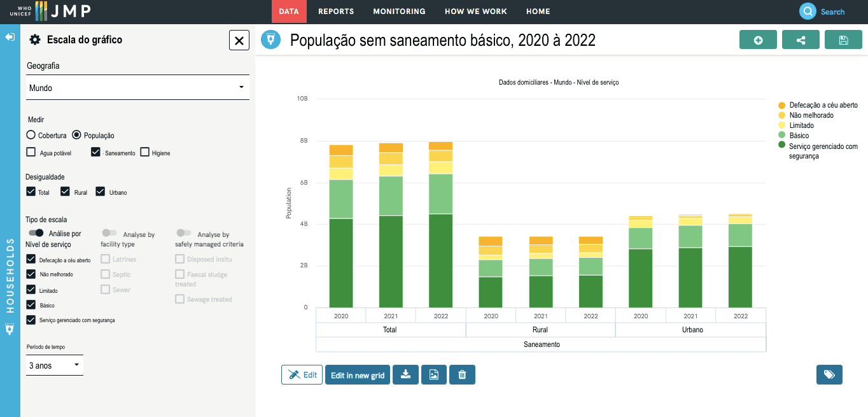The image size is (868, 417).
Task: Check the Agua potável checkbox
Action: [31, 152]
